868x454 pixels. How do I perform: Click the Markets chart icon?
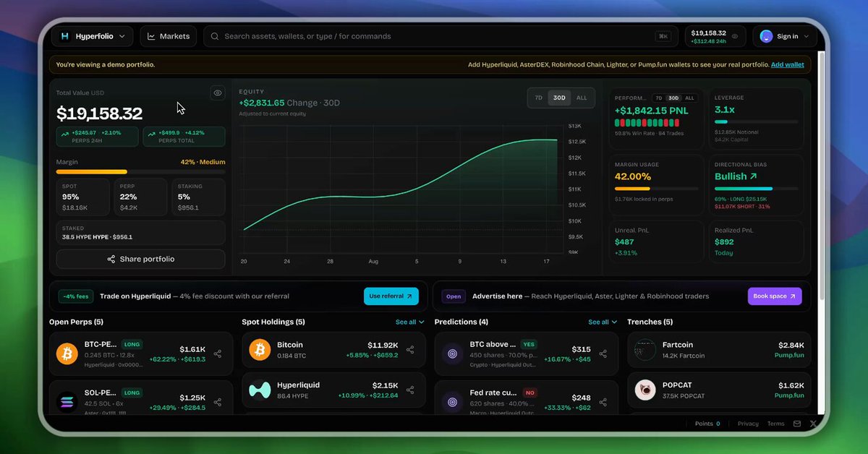coord(151,36)
